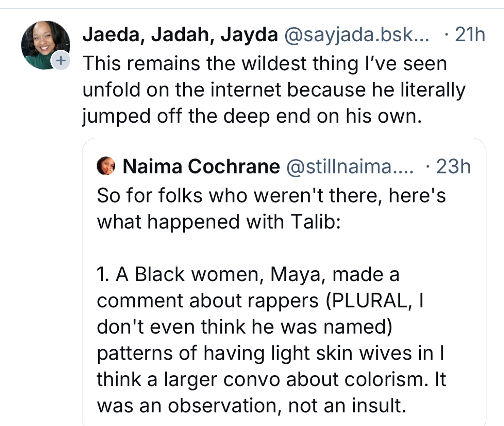Open post text "This remains the wildest thing"
The image size is (504, 426).
(265, 63)
